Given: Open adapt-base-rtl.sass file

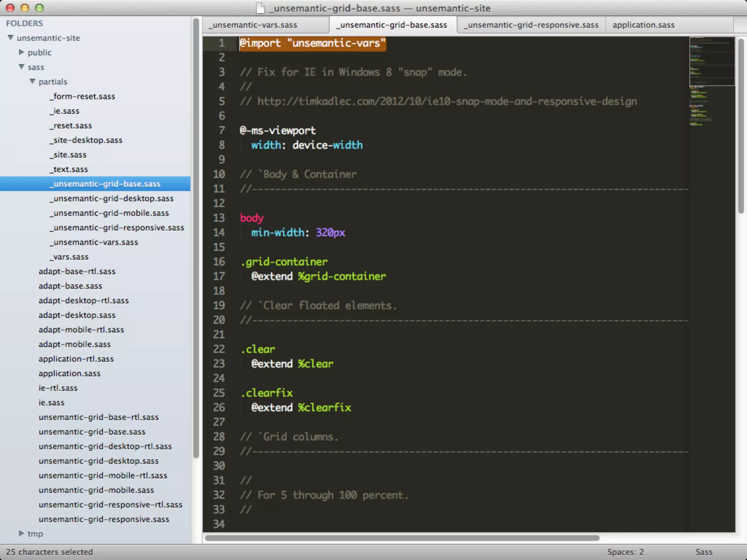Looking at the screenshot, I should [77, 271].
